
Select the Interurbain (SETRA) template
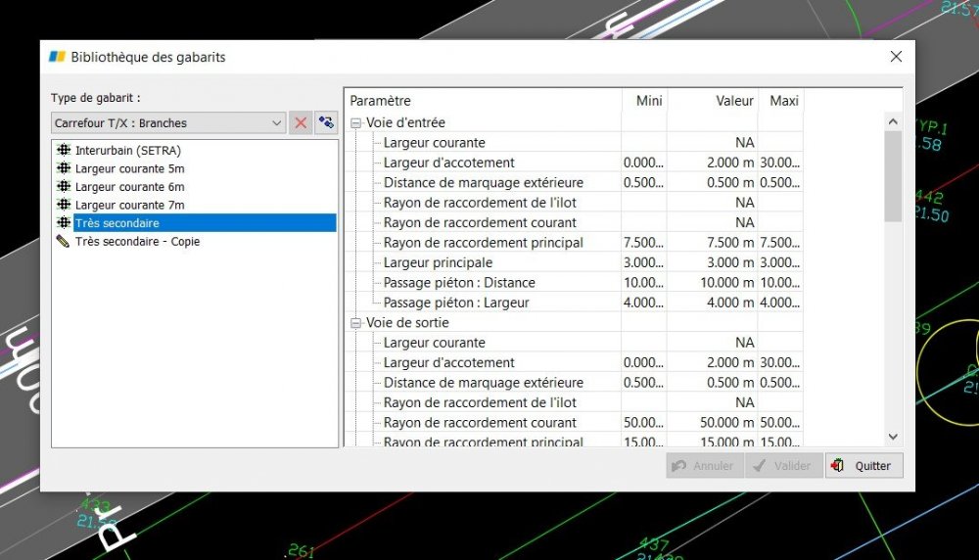pos(128,150)
